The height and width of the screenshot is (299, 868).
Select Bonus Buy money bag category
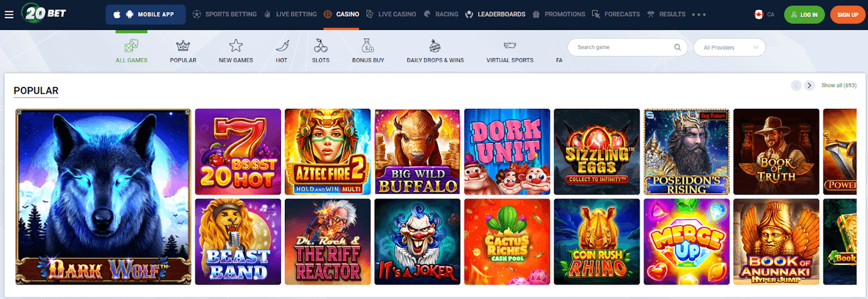click(x=368, y=51)
